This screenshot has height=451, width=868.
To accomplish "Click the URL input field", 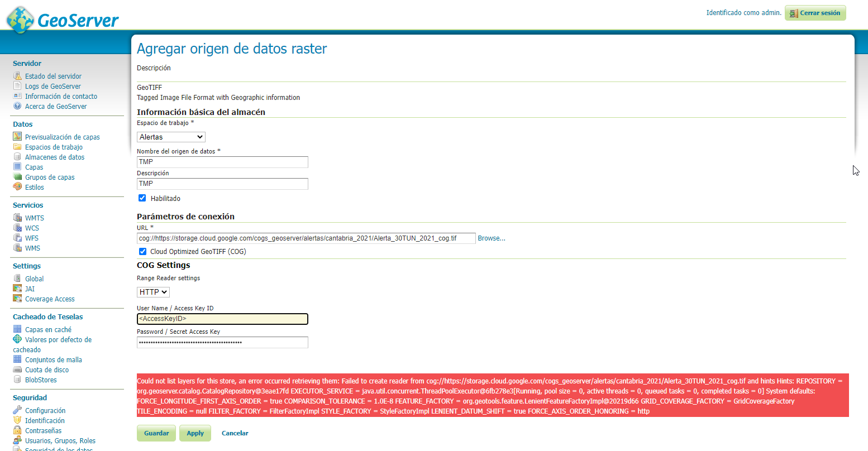I will pos(306,238).
